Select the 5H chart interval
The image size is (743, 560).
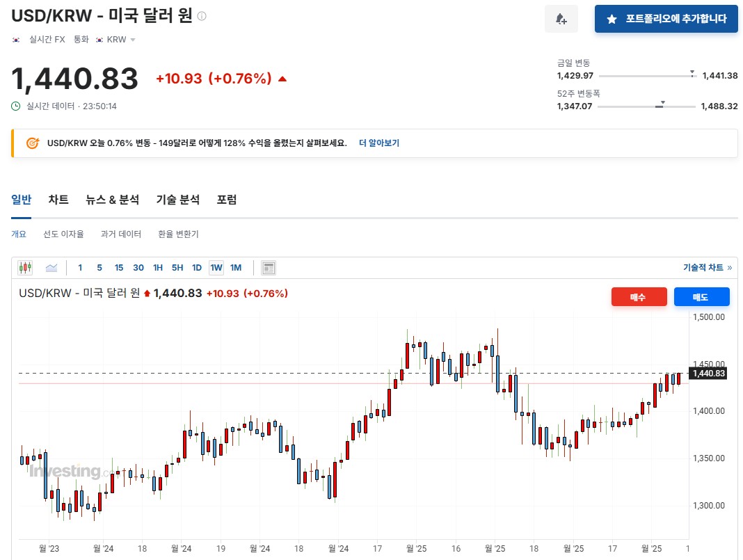coord(177,268)
